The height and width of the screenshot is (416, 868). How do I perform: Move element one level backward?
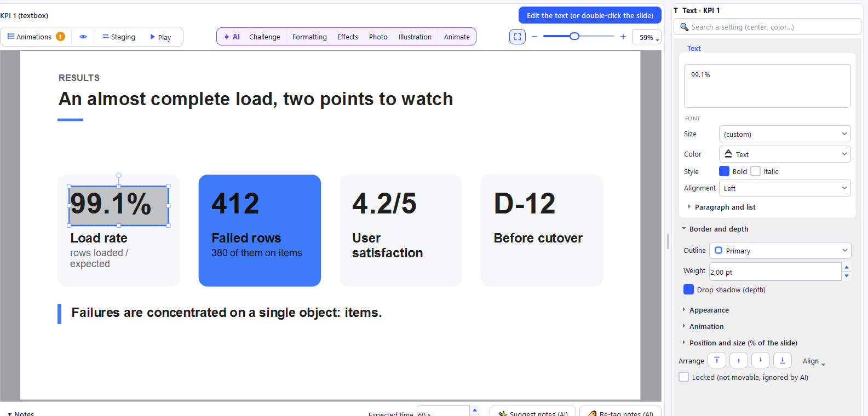point(761,360)
